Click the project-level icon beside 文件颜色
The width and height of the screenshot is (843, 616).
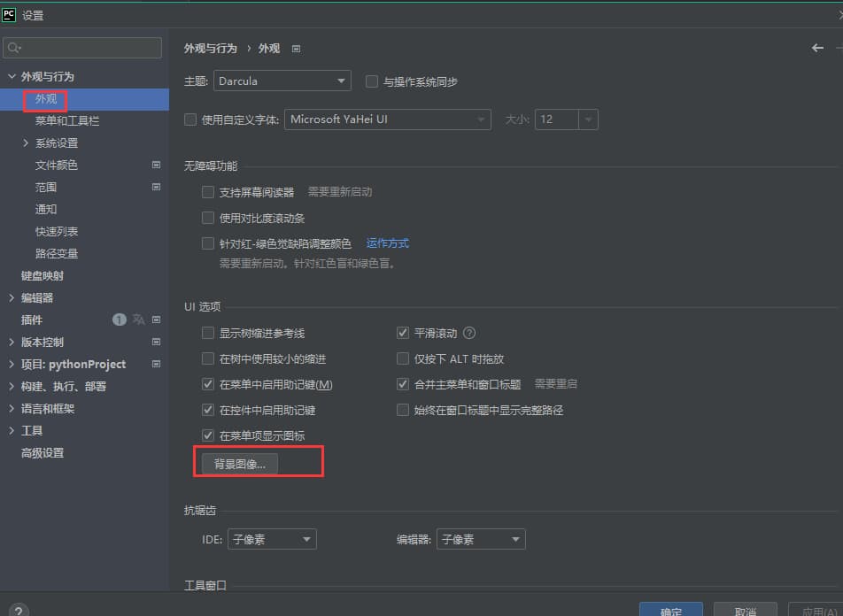(x=156, y=165)
